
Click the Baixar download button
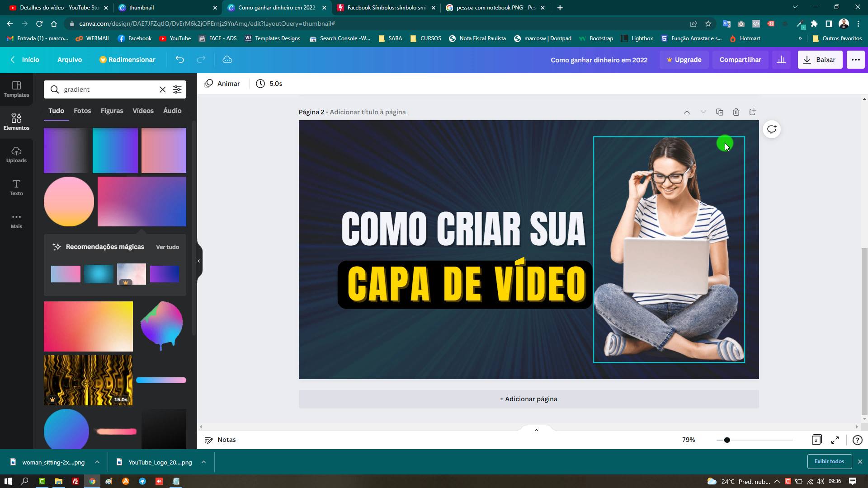[820, 60]
